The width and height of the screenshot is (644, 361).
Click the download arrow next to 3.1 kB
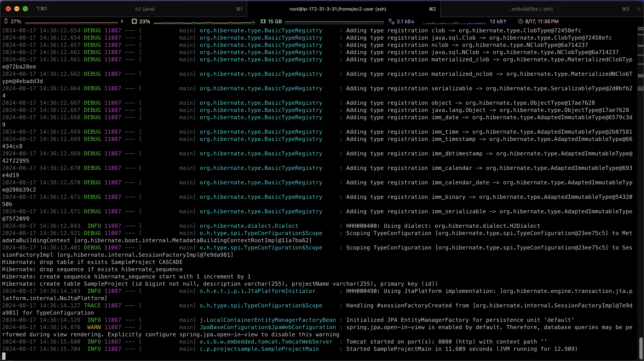(x=413, y=21)
